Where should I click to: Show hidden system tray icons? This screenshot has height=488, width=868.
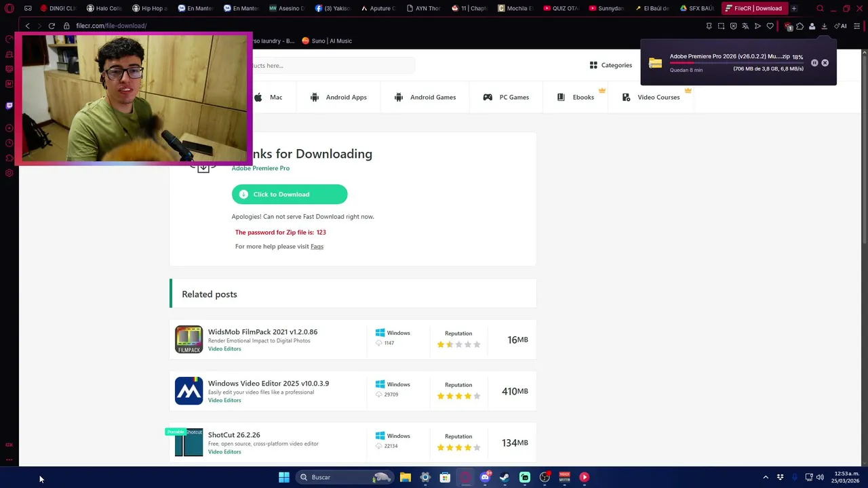[766, 477]
